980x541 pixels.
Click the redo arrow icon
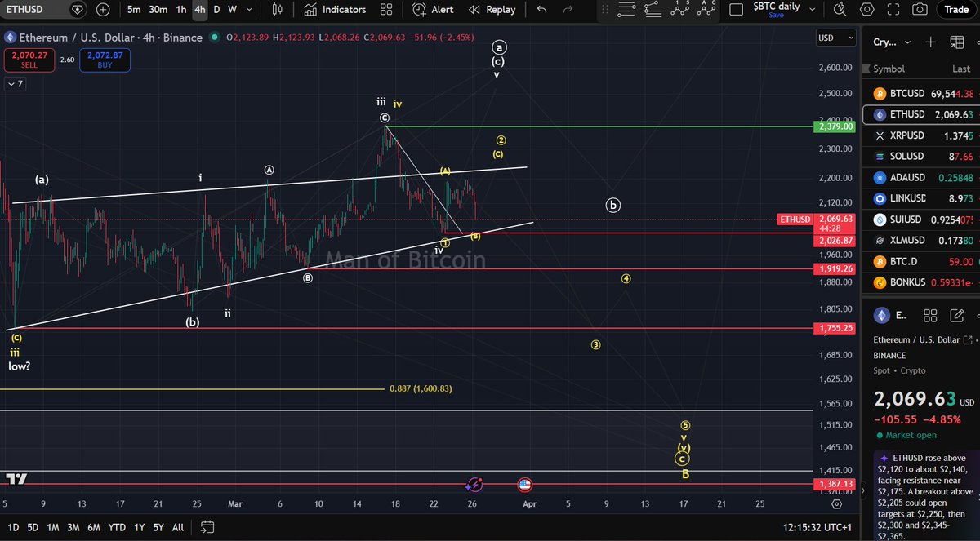568,10
